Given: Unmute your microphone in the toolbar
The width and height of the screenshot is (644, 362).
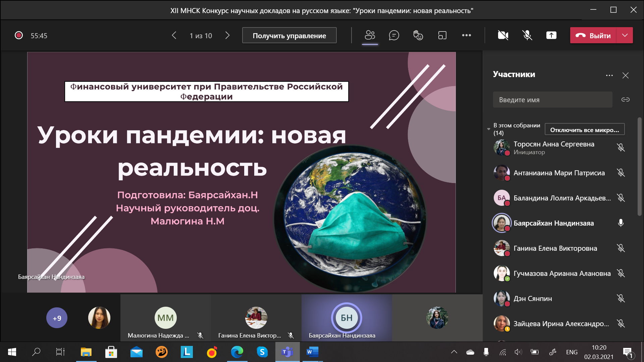Looking at the screenshot, I should [527, 35].
